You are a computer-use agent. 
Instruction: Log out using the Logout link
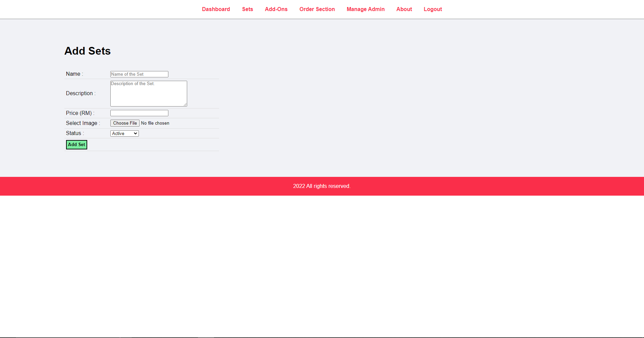(x=433, y=9)
